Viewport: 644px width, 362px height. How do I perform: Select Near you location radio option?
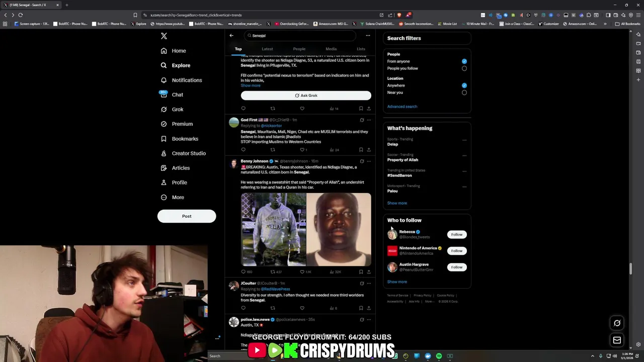point(464,93)
